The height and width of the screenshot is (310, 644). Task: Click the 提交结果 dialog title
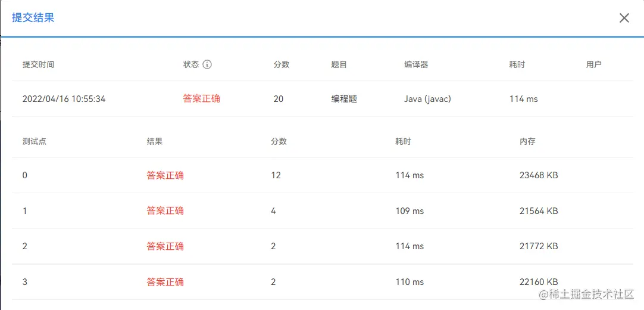coord(33,18)
